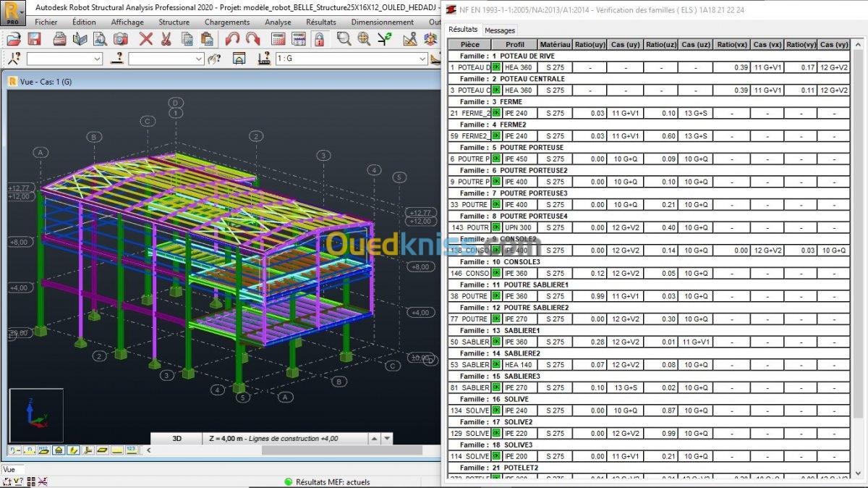Open the Dimensionnement menu
The width and height of the screenshot is (868, 488).
click(383, 22)
